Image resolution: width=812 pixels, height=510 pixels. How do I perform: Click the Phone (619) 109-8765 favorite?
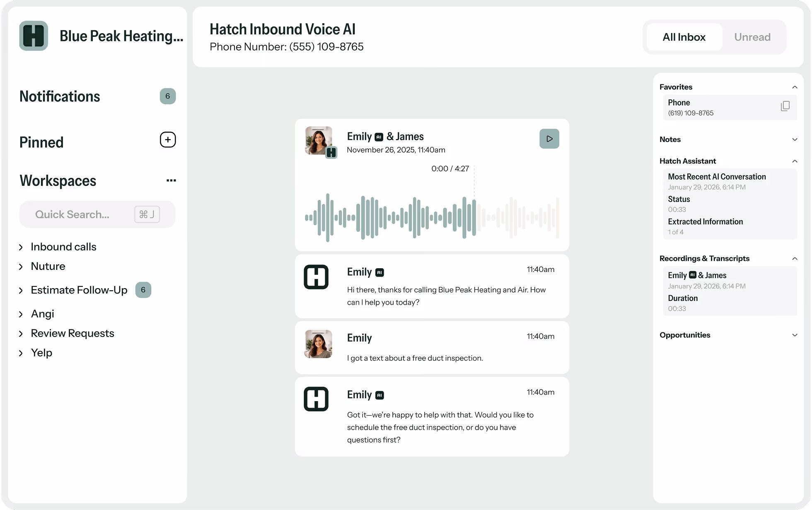point(730,108)
